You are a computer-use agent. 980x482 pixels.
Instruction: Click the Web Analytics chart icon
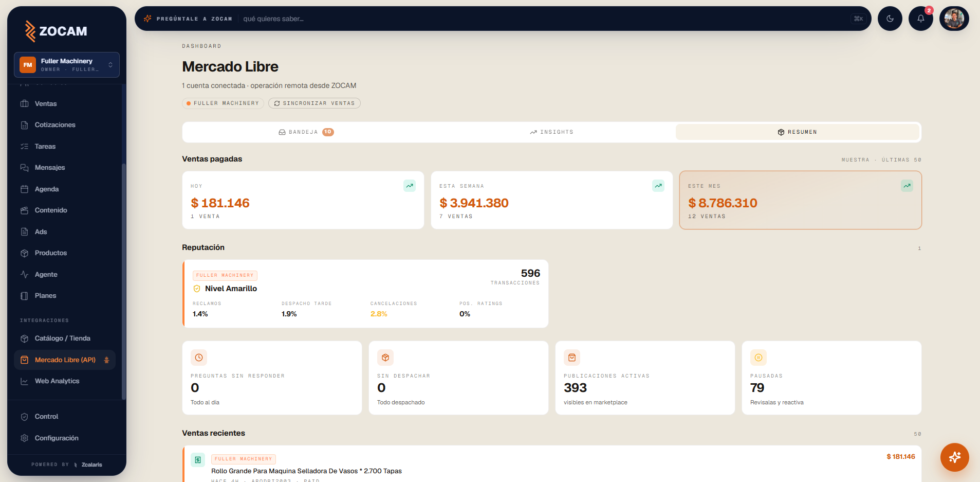pyautogui.click(x=24, y=381)
